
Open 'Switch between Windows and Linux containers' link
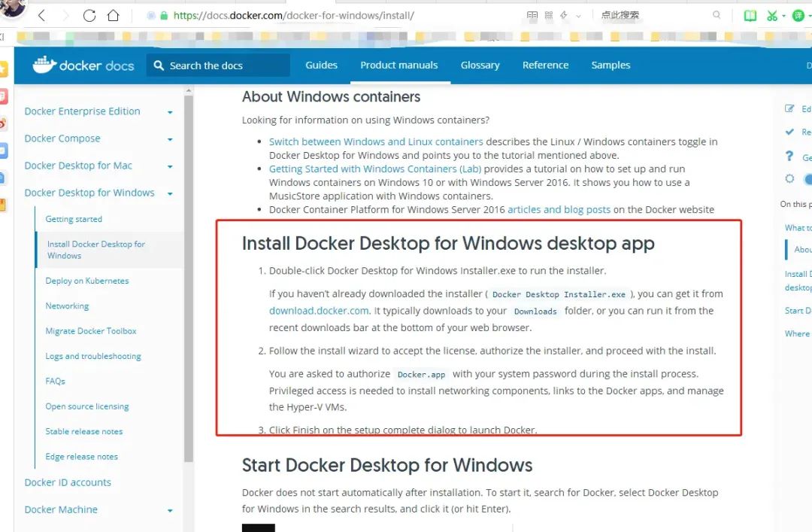click(376, 141)
